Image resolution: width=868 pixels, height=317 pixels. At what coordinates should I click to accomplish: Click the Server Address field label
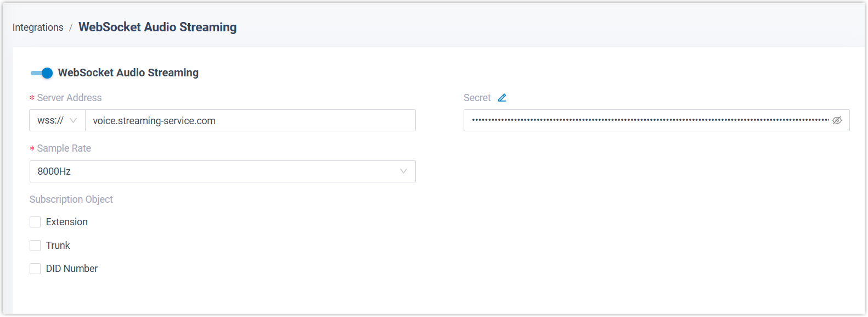69,98
